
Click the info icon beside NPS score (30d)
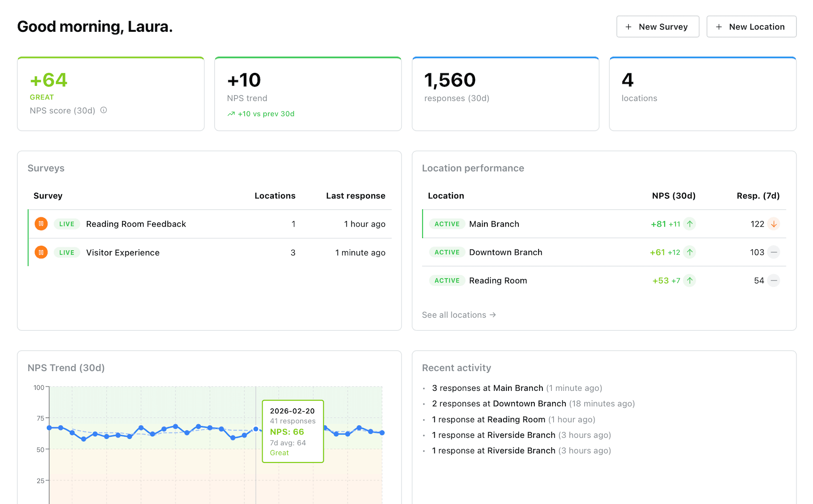(x=103, y=110)
